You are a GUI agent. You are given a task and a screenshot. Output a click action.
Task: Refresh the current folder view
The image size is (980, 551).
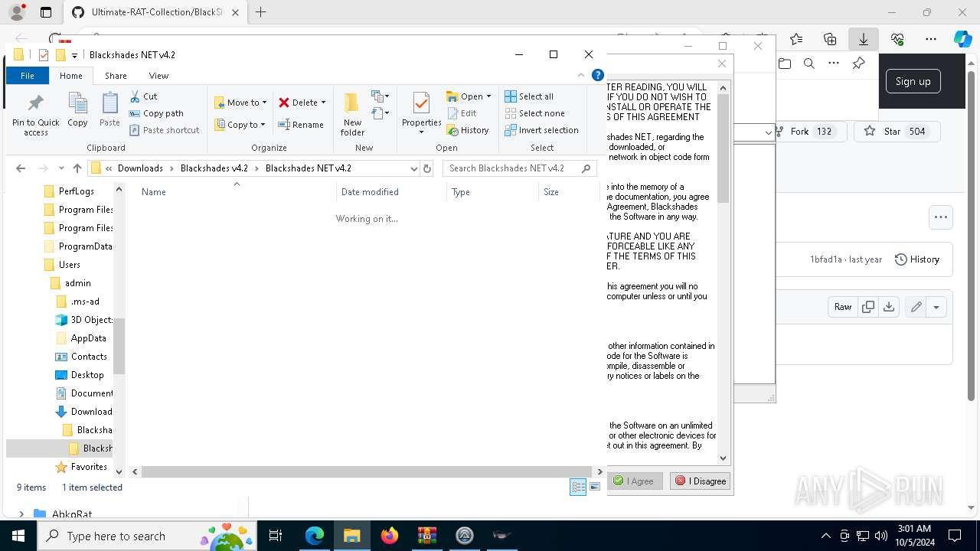pos(427,168)
